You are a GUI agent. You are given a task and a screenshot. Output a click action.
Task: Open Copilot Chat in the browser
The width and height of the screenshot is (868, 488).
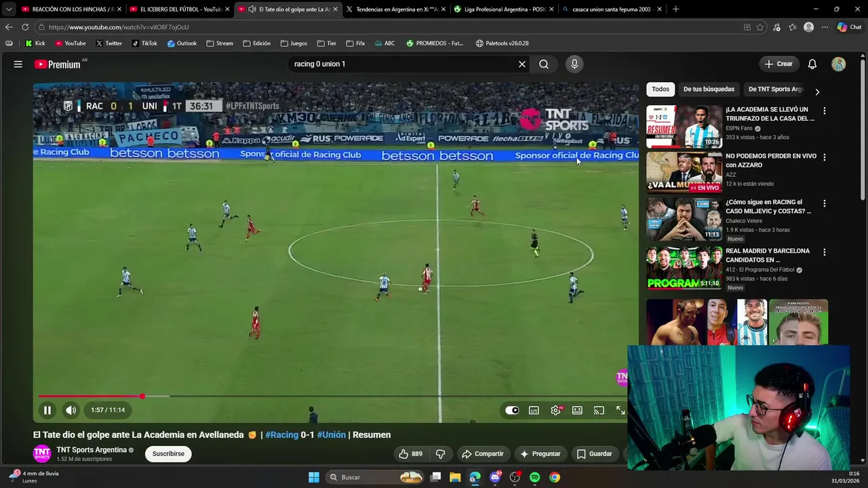(849, 27)
